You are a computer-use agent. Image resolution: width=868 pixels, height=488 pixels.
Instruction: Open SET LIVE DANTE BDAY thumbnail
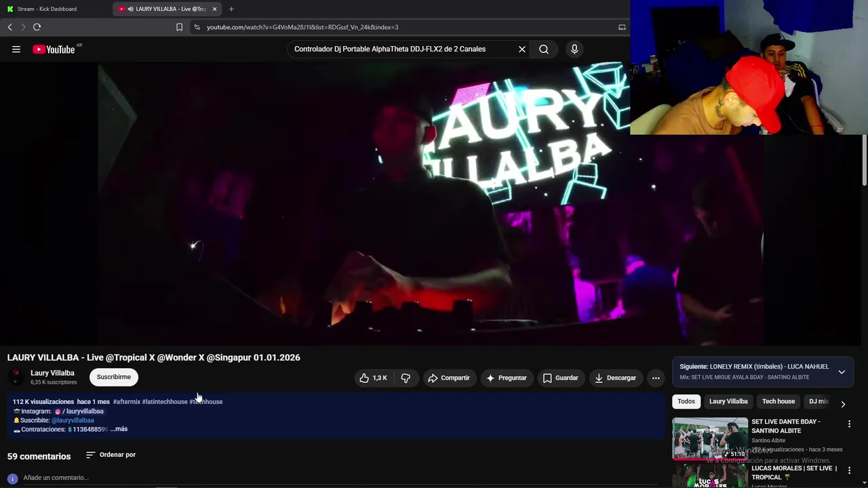pyautogui.click(x=710, y=439)
